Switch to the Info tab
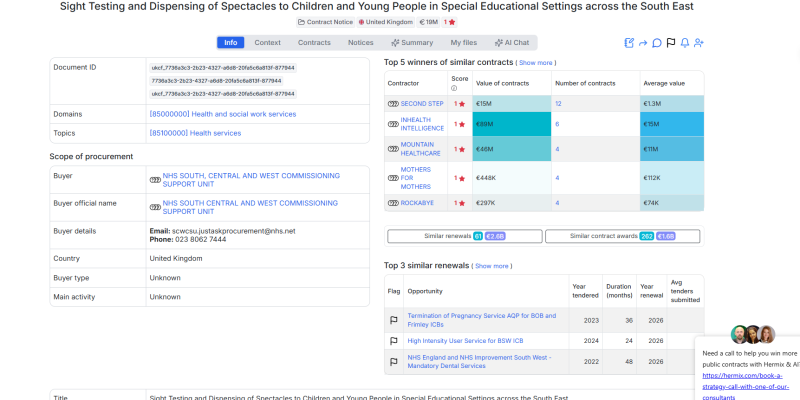Viewport: 800px width, 400px height. click(231, 43)
